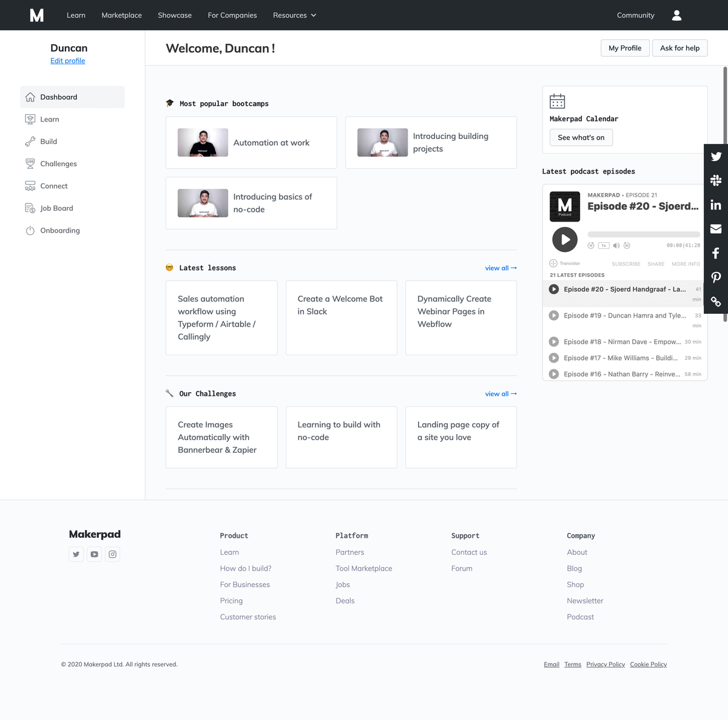Click the Ask for help button
The height and width of the screenshot is (720, 728).
coord(679,48)
